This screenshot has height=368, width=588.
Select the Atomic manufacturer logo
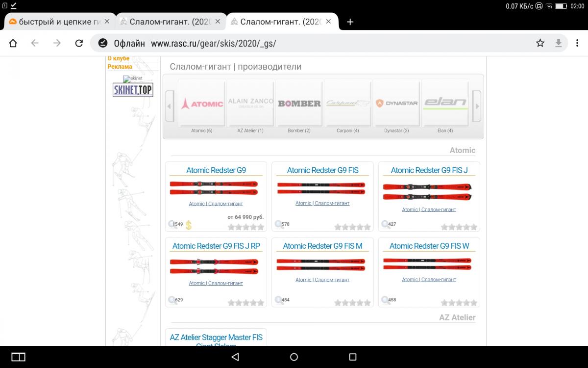(201, 103)
